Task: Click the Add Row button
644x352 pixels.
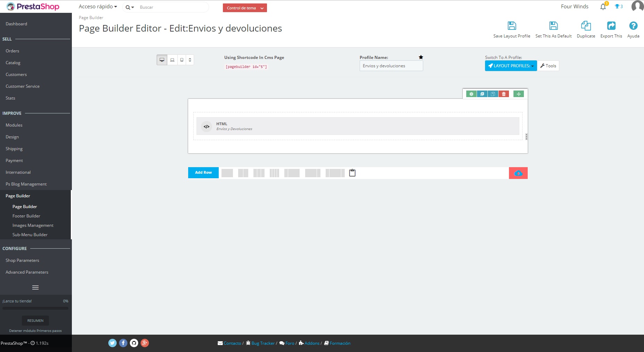Action: [x=203, y=173]
